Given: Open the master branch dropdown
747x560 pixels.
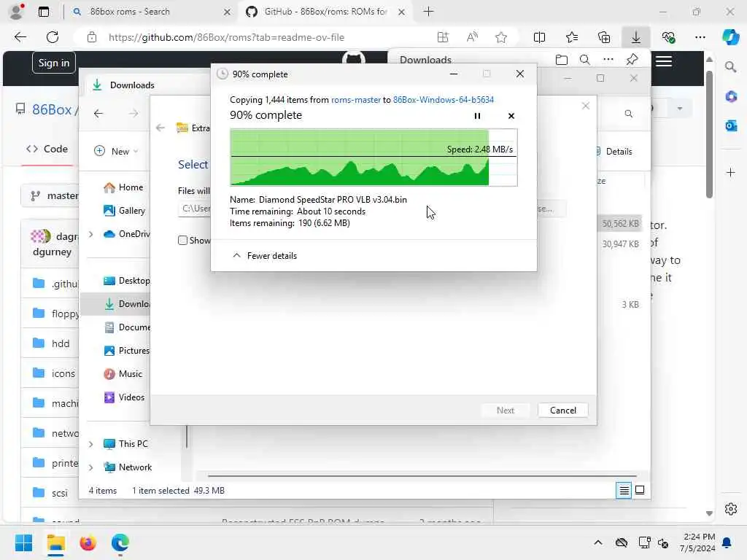Looking at the screenshot, I should [50, 195].
